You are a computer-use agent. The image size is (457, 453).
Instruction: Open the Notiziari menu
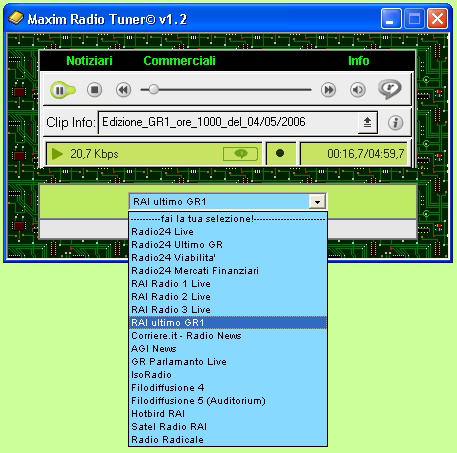click(x=89, y=61)
